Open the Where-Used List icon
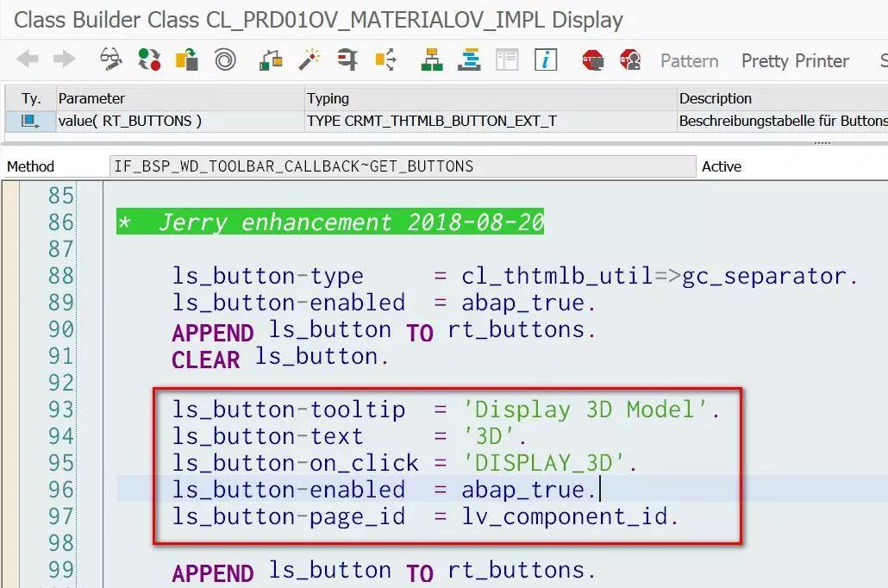Screen dimensions: 888x588 point(385,59)
